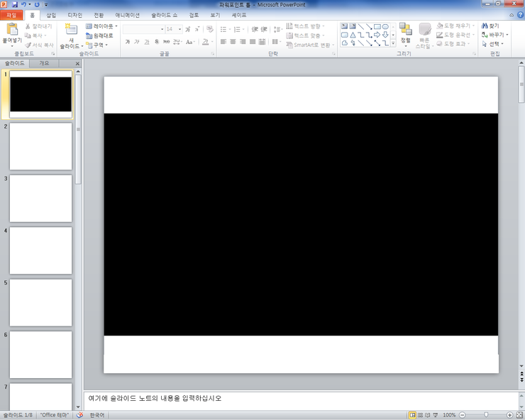Open the File (파일) tab
Screen dimensions: 525x420
(x=11, y=15)
